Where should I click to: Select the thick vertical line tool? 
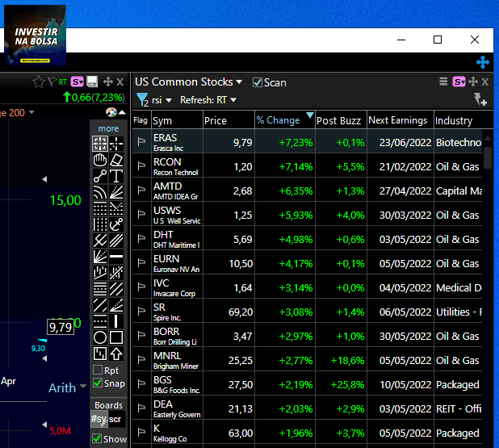click(116, 321)
